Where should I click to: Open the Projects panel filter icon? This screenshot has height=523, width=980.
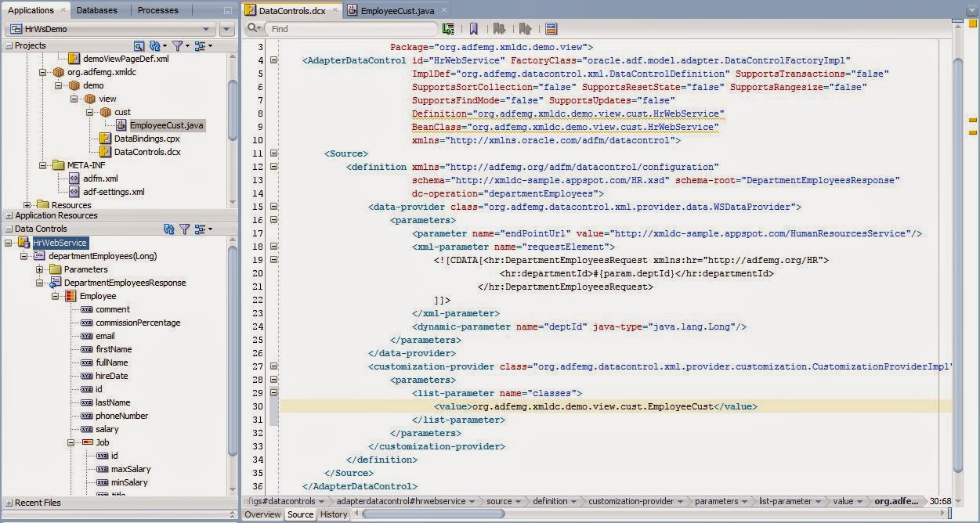coord(179,46)
